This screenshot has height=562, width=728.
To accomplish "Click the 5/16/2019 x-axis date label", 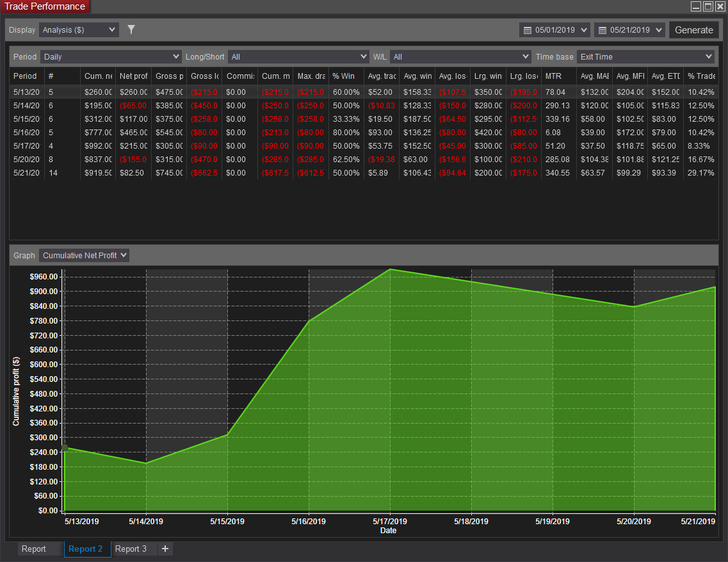I will click(308, 522).
